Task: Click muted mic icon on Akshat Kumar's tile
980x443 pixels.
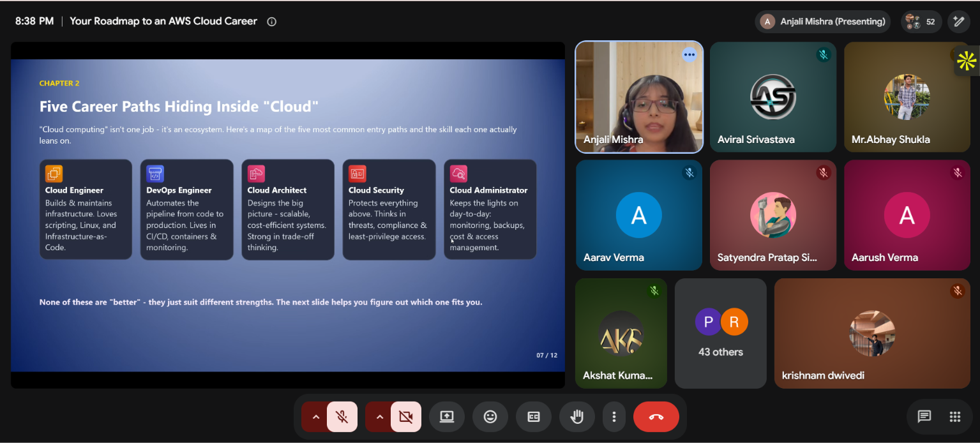Action: (x=654, y=291)
